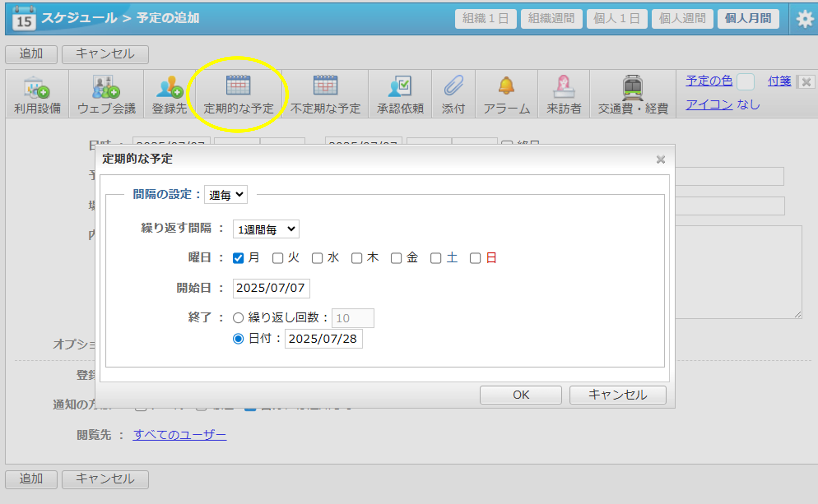This screenshot has width=818, height=504.
Task: Switch to the 個人月間 view
Action: [x=748, y=19]
